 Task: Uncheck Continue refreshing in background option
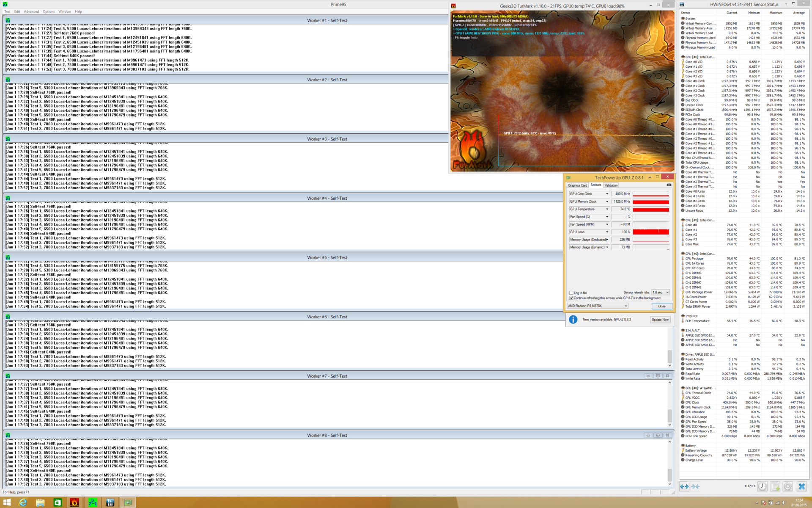click(x=571, y=298)
